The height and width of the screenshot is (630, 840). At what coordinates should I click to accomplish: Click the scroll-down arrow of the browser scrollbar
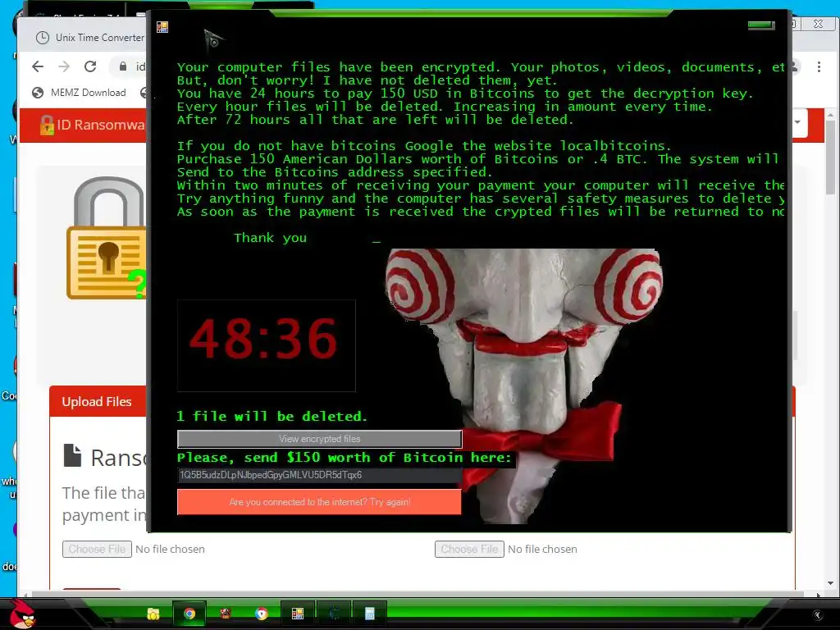(x=830, y=583)
